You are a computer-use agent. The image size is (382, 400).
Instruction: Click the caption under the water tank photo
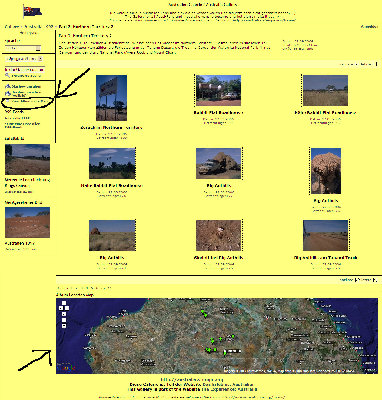click(218, 113)
